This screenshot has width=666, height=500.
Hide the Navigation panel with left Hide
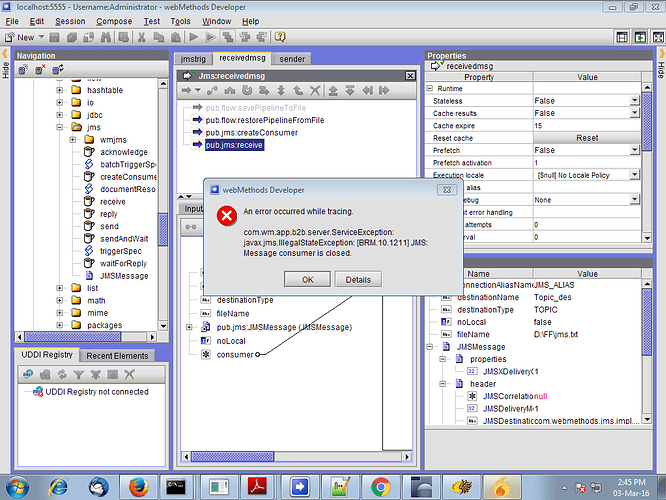(5, 64)
